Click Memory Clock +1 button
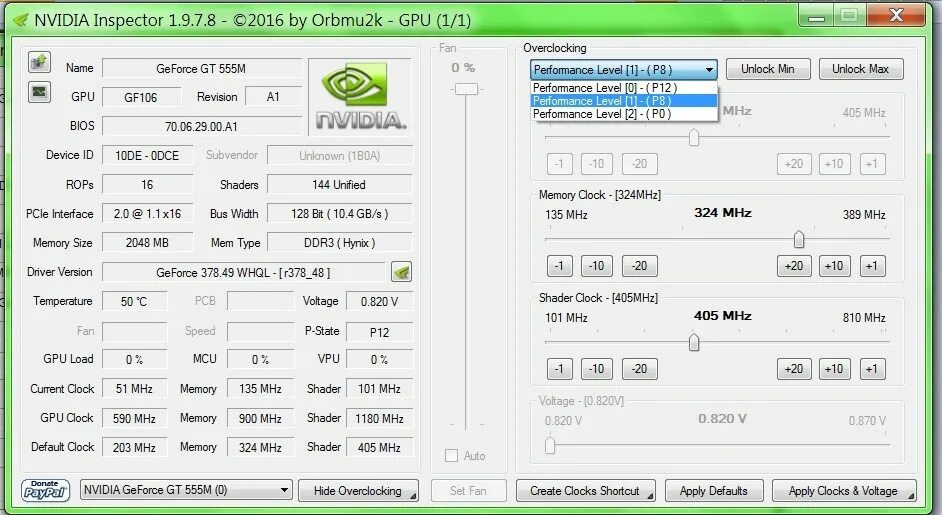Screen dimensions: 942x515 872,266
